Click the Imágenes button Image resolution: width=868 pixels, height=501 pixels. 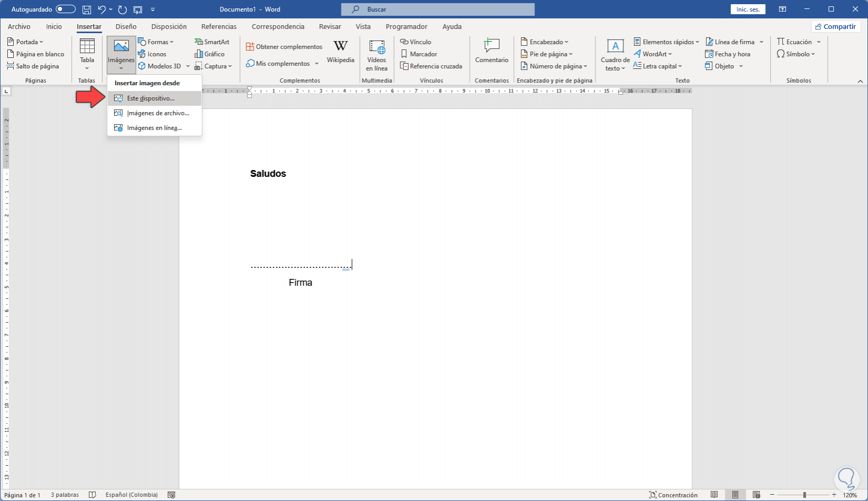click(121, 55)
